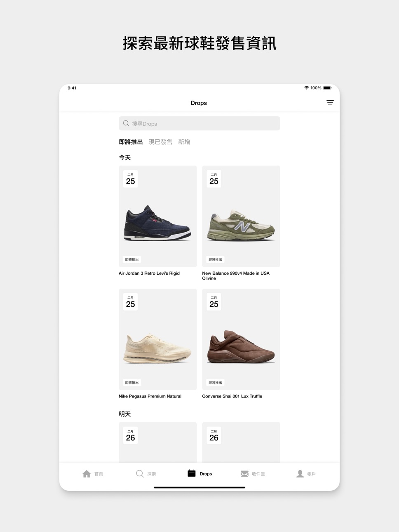Click the New Balance 990v4 Made in USA title
The width and height of the screenshot is (399, 532).
tap(236, 276)
